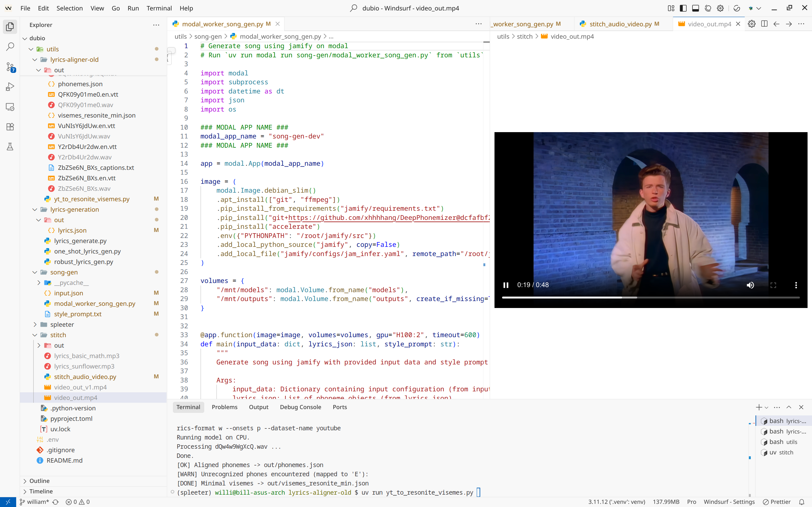This screenshot has width=812, height=507.
Task: Expand the spleeter folder
Action: 62,324
